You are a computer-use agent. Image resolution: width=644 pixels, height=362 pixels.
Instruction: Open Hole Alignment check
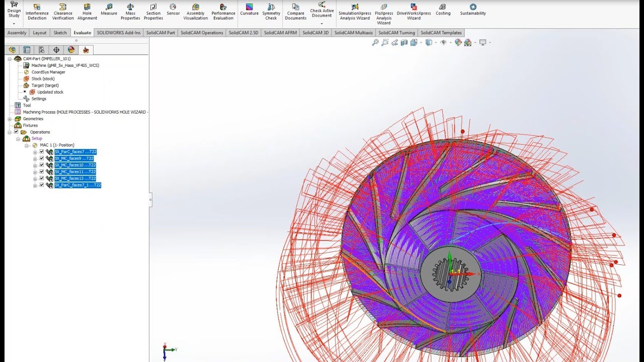pos(87,12)
